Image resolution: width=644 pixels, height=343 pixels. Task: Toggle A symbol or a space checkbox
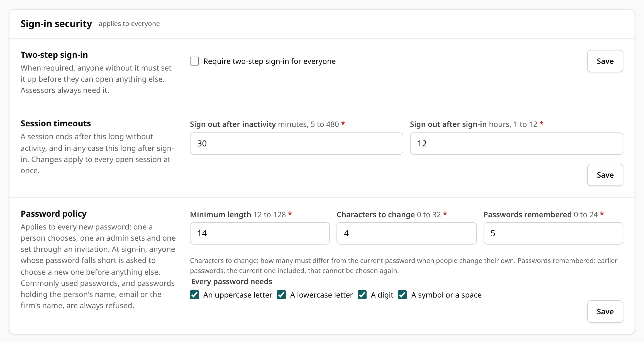point(402,295)
